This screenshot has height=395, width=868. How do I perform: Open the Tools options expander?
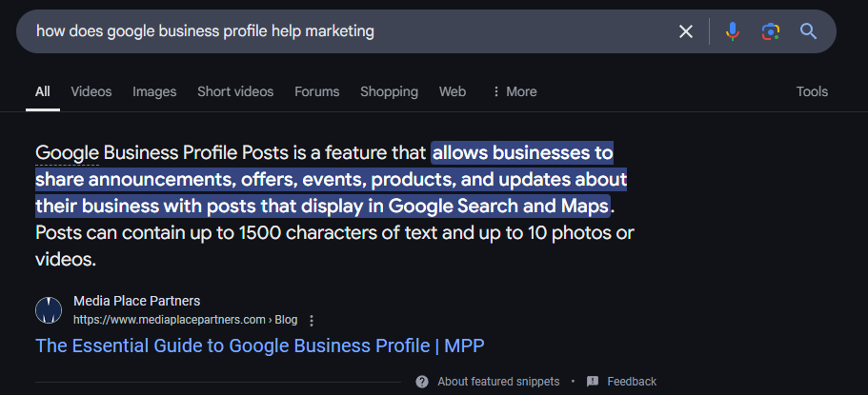(x=812, y=91)
